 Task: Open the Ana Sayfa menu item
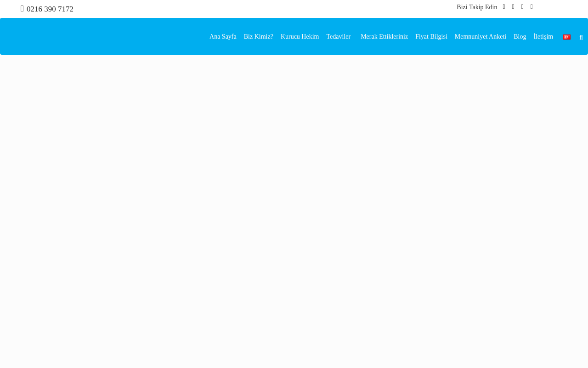[x=223, y=37]
